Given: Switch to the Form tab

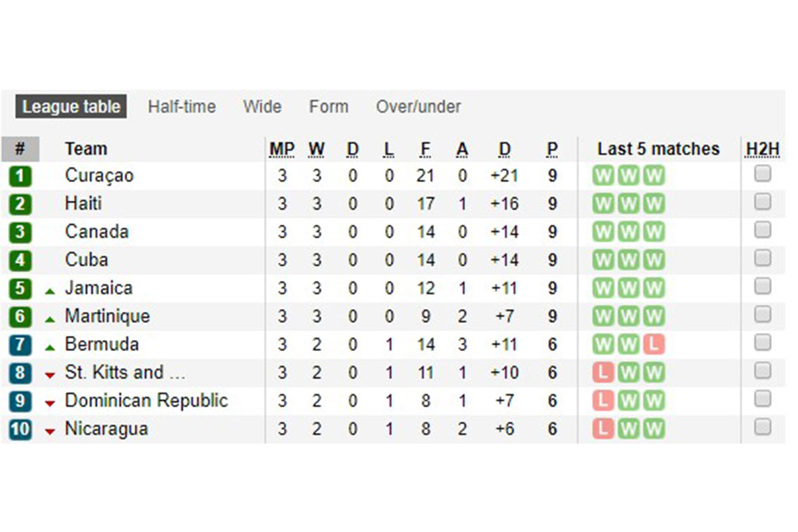Looking at the screenshot, I should click(x=329, y=107).
